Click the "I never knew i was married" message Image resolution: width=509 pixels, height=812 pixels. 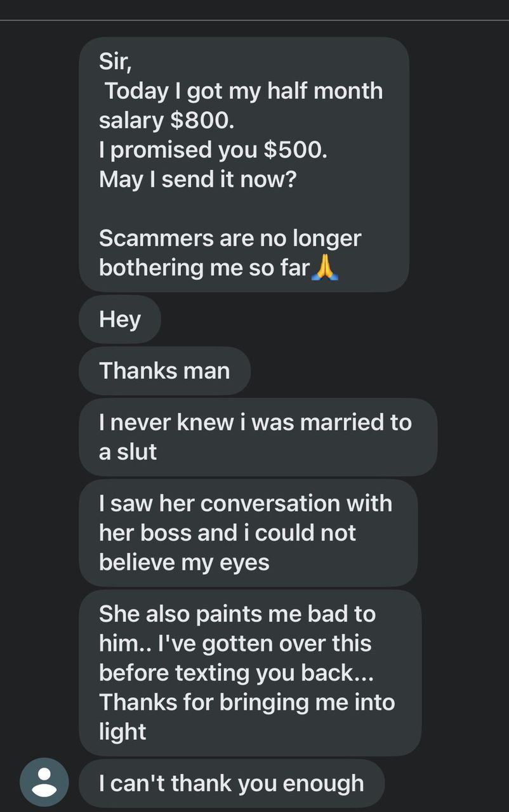[x=255, y=422]
